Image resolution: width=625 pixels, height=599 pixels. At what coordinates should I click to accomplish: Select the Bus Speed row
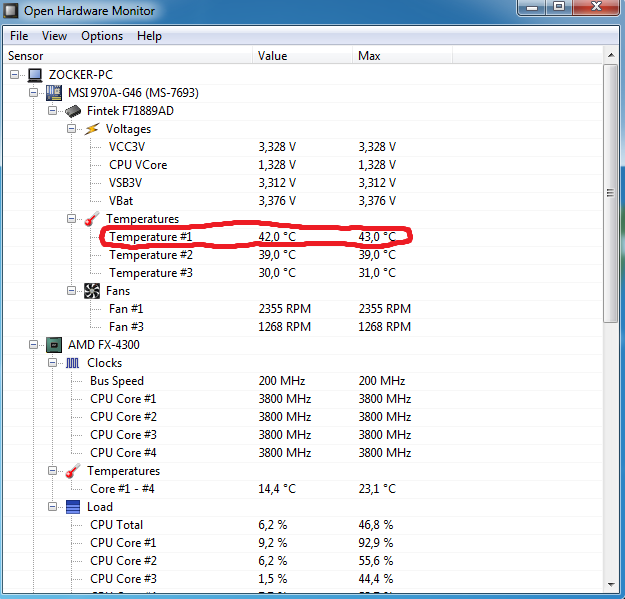[303, 381]
